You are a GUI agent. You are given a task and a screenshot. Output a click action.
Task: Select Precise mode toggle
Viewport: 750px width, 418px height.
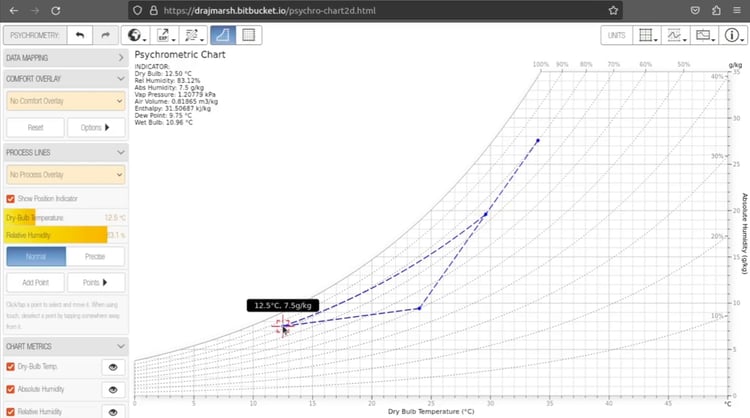pyautogui.click(x=95, y=257)
